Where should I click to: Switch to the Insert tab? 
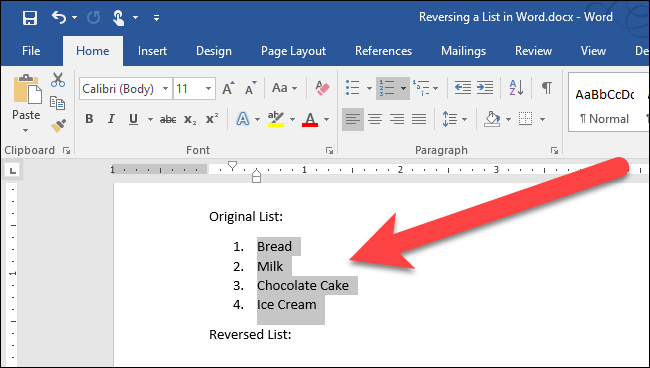tap(152, 51)
